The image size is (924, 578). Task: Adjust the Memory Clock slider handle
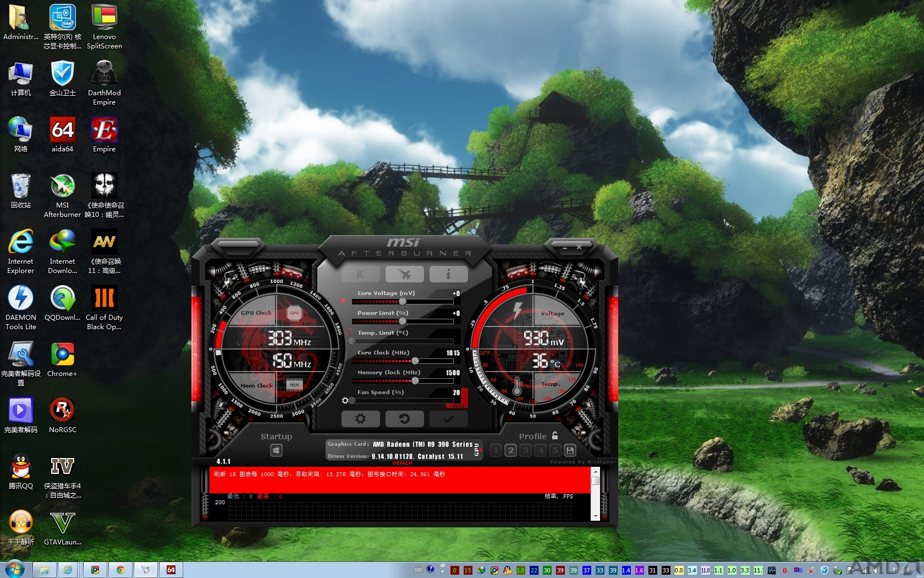click(415, 381)
